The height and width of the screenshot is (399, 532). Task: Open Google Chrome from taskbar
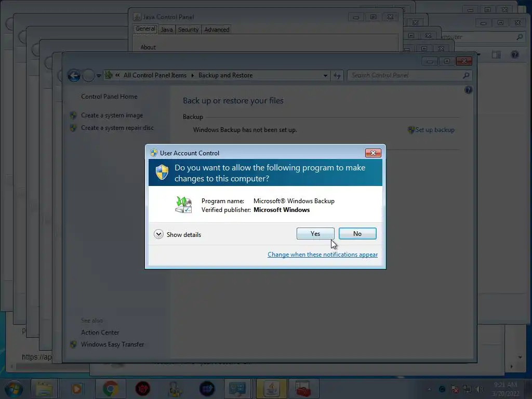click(110, 389)
